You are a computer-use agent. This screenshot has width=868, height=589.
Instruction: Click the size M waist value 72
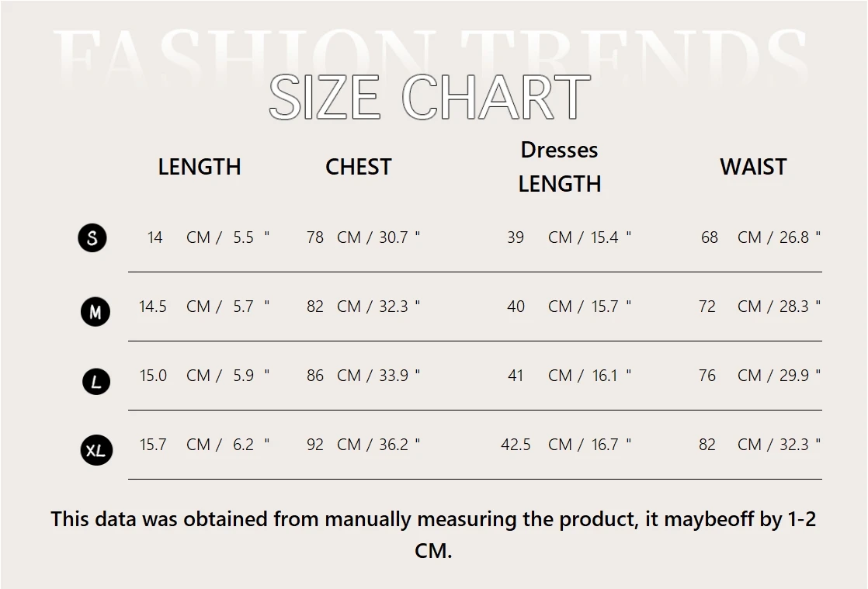click(707, 307)
